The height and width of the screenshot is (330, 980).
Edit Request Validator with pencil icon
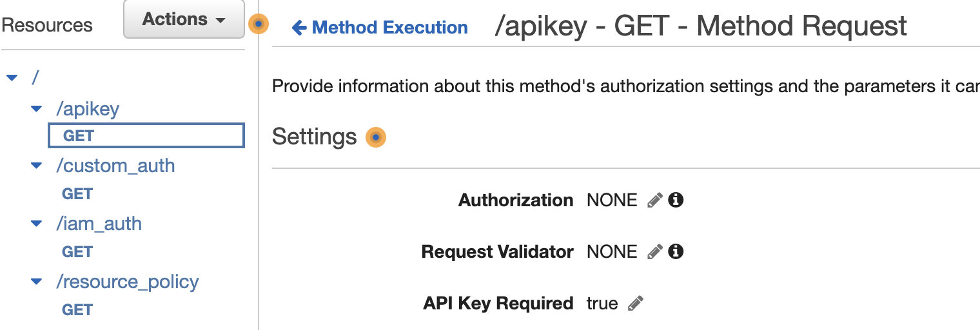pyautogui.click(x=654, y=252)
